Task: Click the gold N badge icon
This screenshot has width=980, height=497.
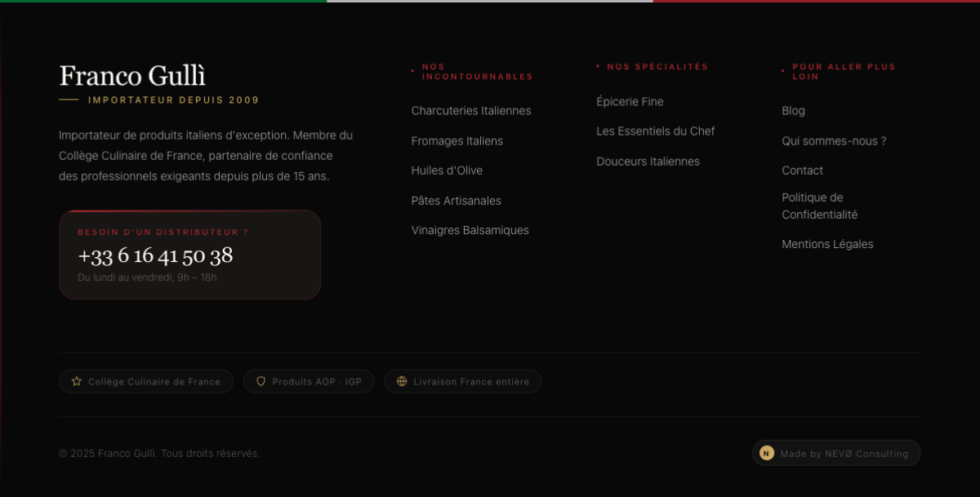Action: click(767, 453)
